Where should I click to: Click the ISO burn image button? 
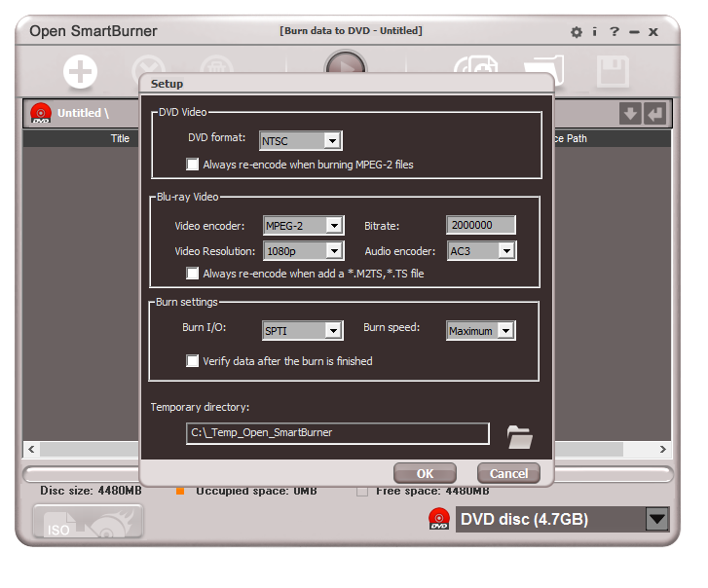tap(88, 521)
